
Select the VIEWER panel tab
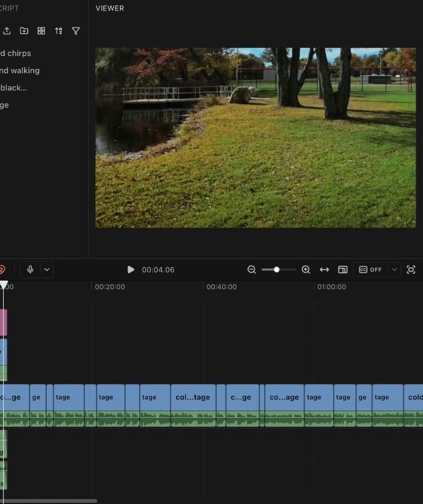pos(110,9)
